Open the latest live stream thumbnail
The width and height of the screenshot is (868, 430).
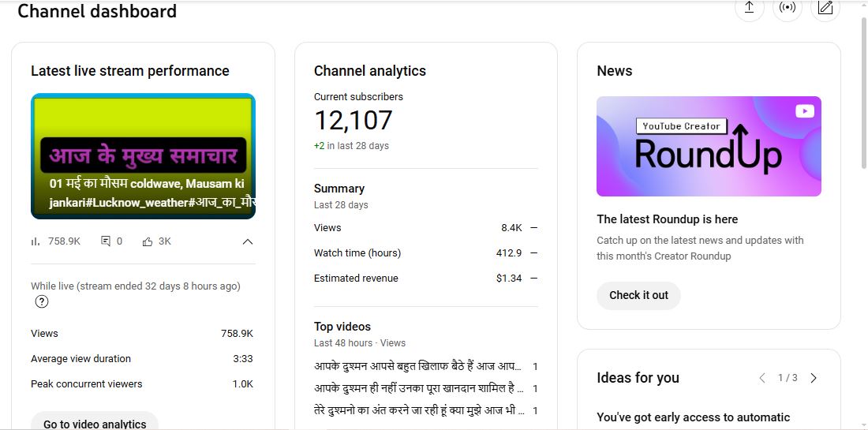pyautogui.click(x=143, y=156)
